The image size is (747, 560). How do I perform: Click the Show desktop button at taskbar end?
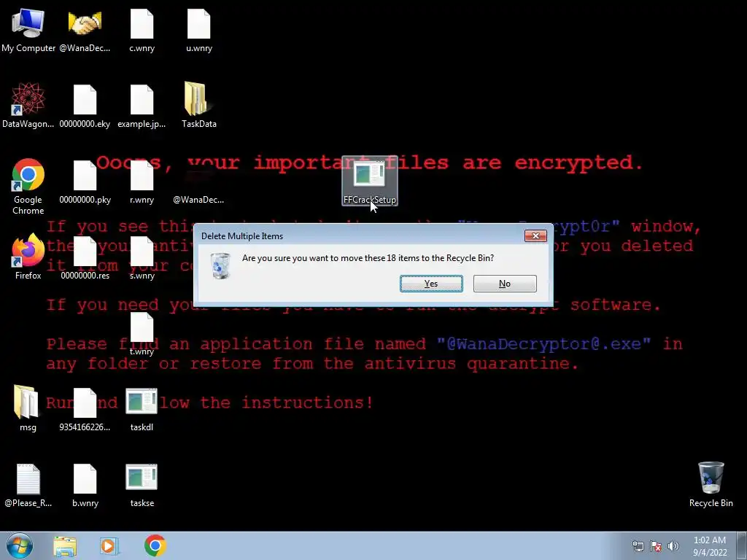[x=743, y=546]
